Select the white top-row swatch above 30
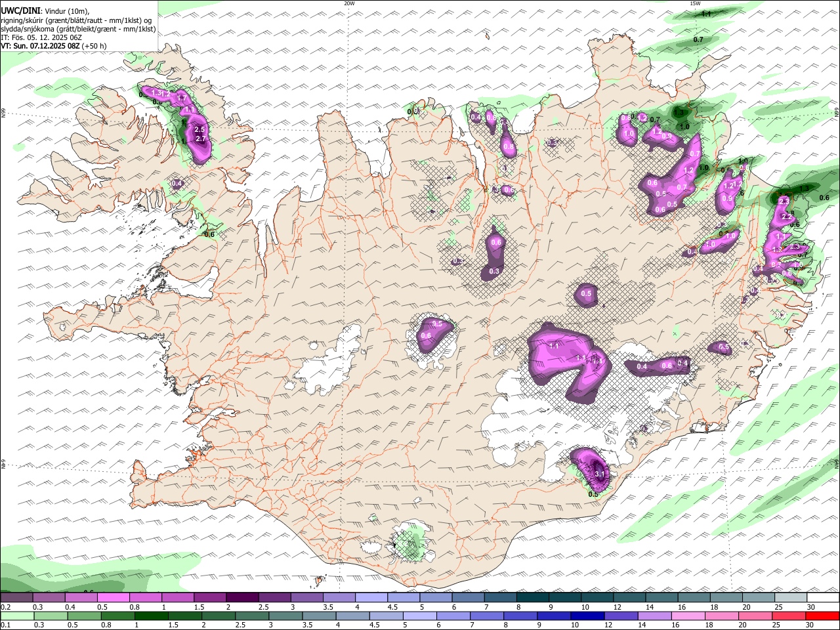Viewport: 840px width, 630px height. [823, 598]
